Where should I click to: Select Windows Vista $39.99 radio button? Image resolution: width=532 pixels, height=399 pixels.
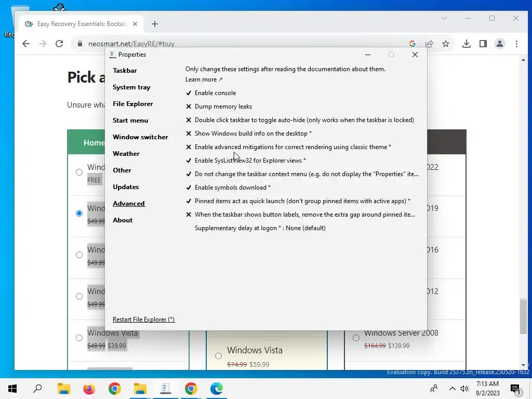79,338
